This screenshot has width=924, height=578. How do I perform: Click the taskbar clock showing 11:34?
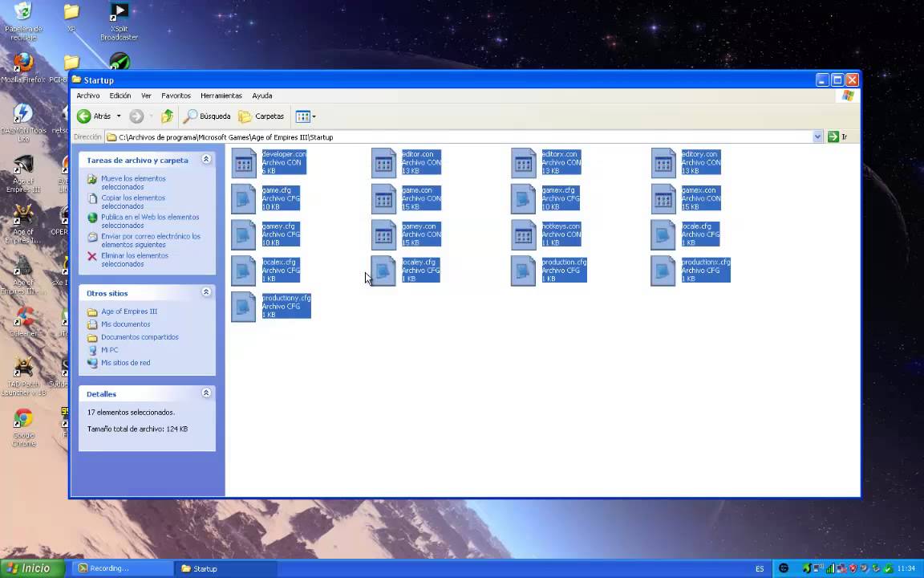coord(906,569)
